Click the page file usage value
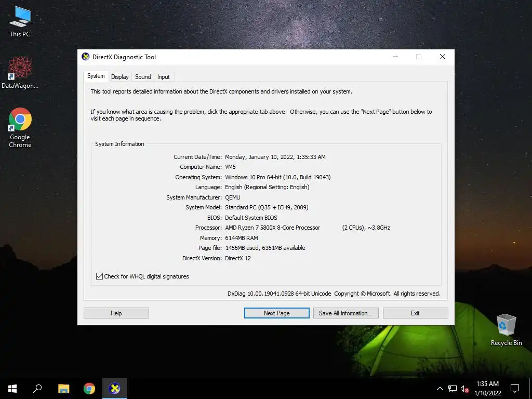 (265, 248)
